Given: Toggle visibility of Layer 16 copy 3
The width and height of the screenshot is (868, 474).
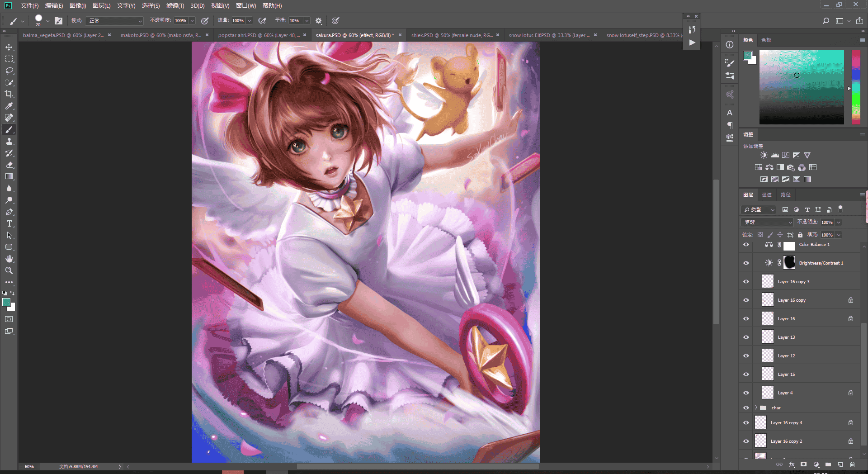Looking at the screenshot, I should click(x=746, y=282).
